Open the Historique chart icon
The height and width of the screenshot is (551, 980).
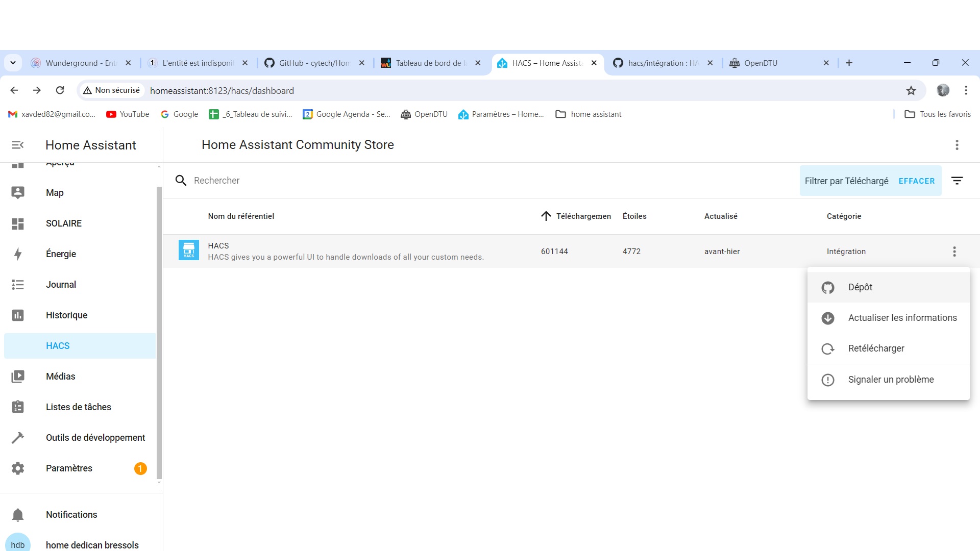click(18, 315)
